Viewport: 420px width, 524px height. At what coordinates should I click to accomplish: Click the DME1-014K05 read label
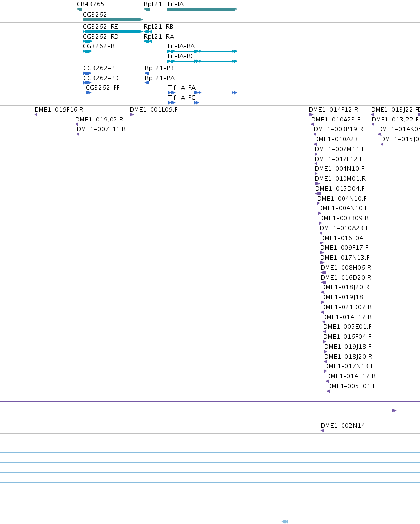coord(399,129)
